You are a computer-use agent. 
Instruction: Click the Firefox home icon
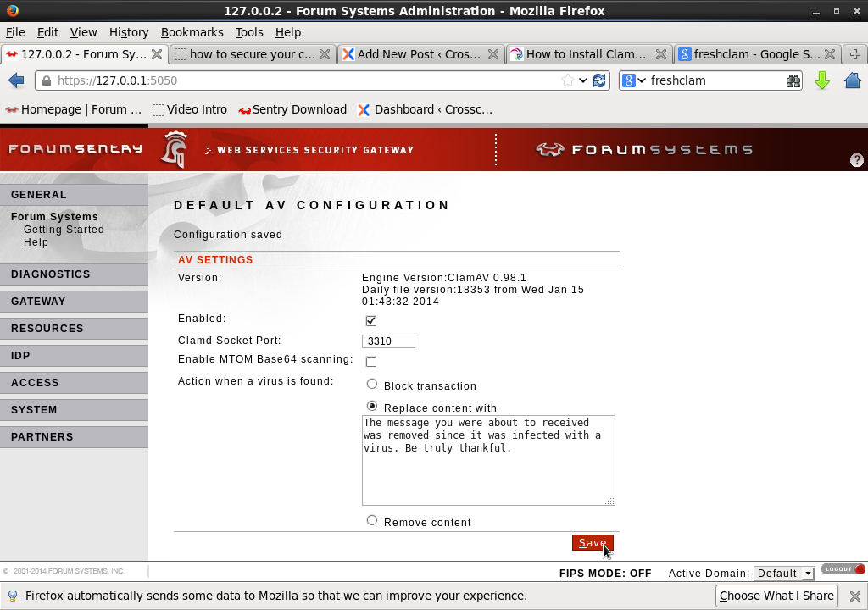pos(853,80)
